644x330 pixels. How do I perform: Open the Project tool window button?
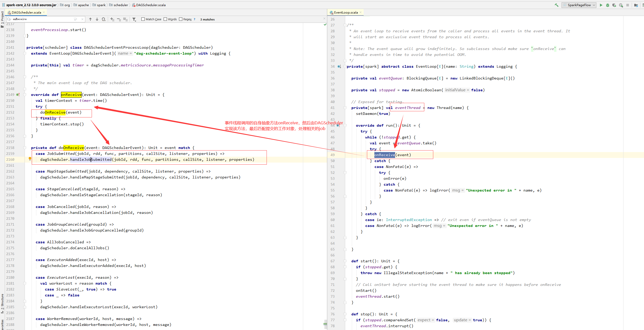pos(2,18)
